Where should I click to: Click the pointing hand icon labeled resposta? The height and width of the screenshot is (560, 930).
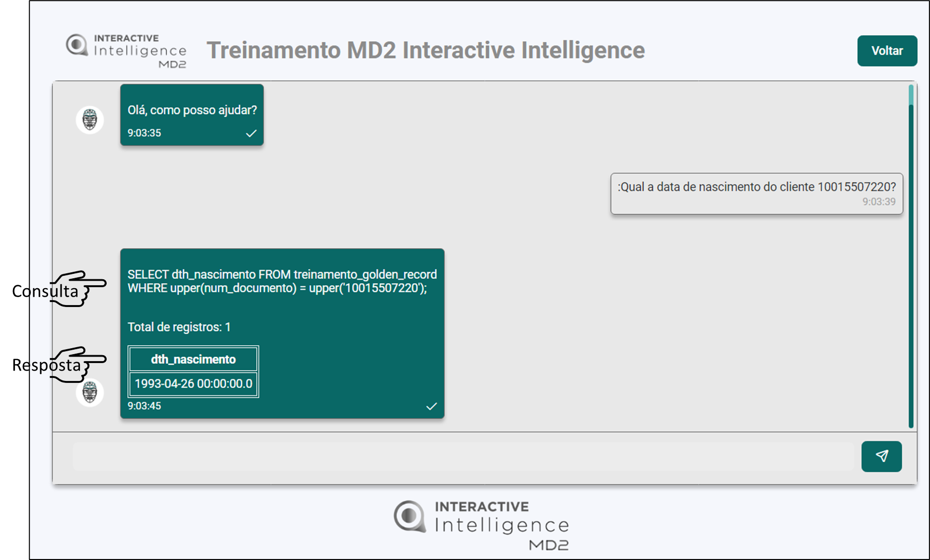[x=79, y=364]
